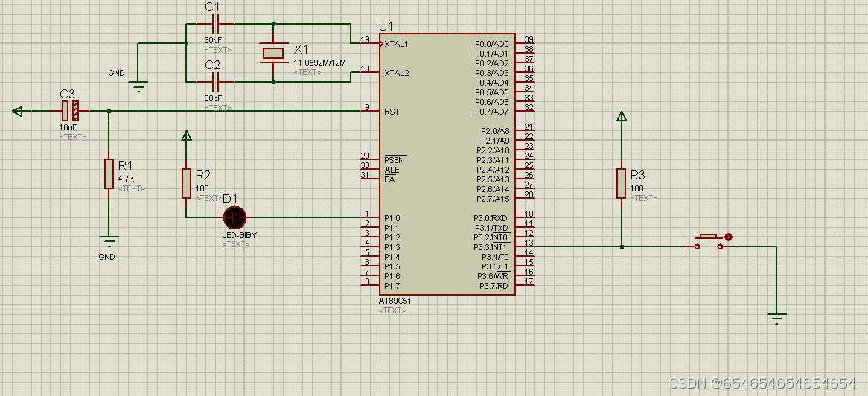868x396 pixels.
Task: Select ground symbol below resistor R1
Action: click(x=109, y=241)
